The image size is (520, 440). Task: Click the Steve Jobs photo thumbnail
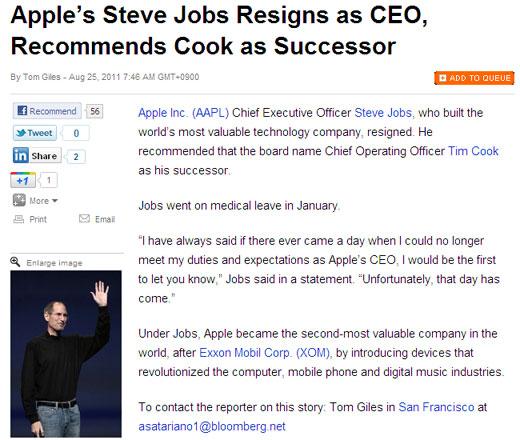[x=66, y=354]
